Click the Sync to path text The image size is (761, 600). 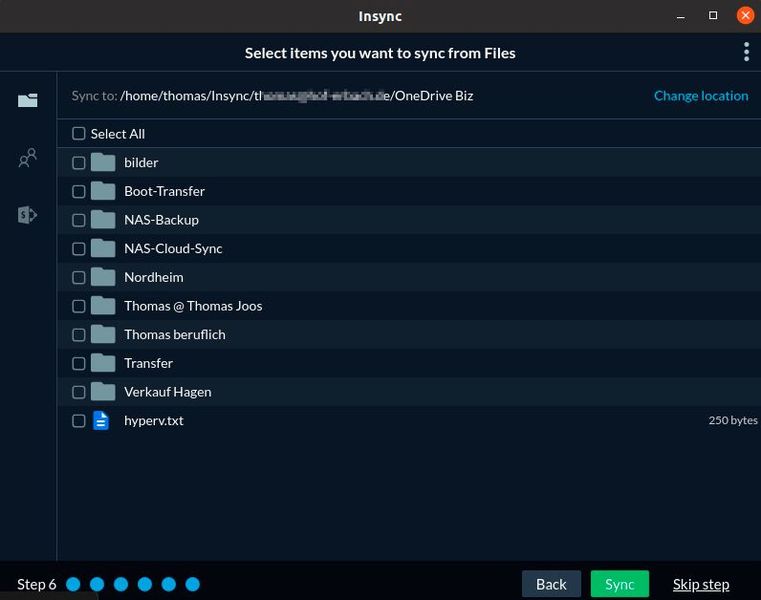(272, 96)
